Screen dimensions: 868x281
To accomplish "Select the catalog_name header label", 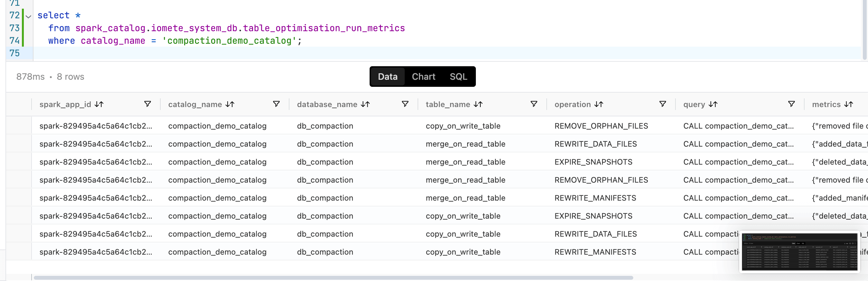I will click(195, 104).
